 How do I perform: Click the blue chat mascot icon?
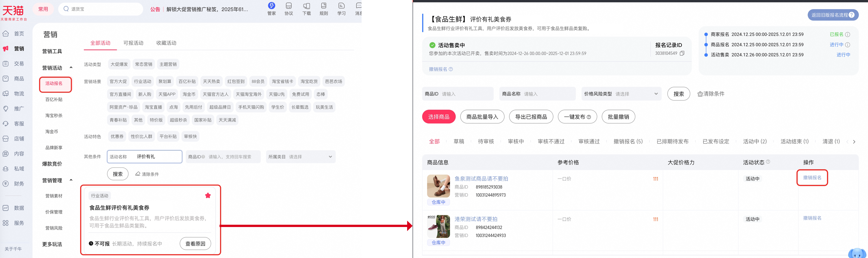click(x=857, y=253)
